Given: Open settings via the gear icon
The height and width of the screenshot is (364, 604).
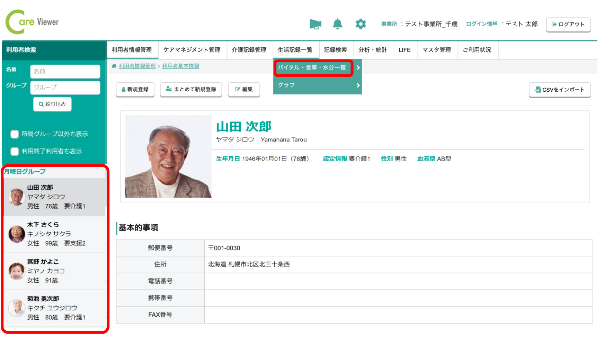Looking at the screenshot, I should [x=361, y=24].
